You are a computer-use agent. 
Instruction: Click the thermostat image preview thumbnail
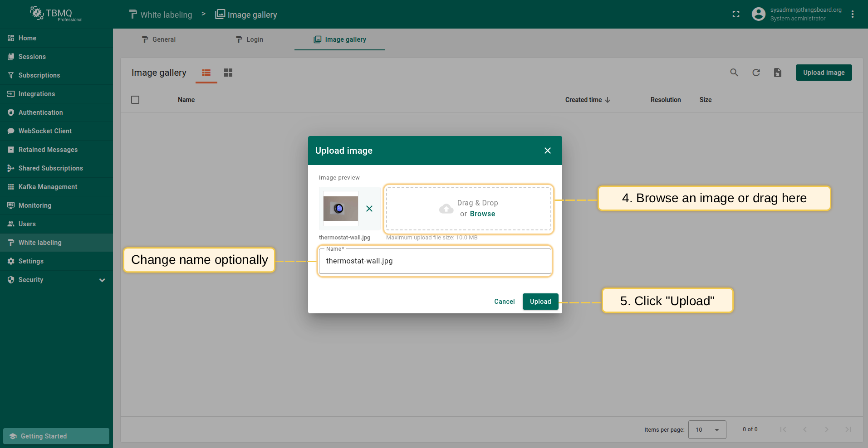pyautogui.click(x=341, y=209)
